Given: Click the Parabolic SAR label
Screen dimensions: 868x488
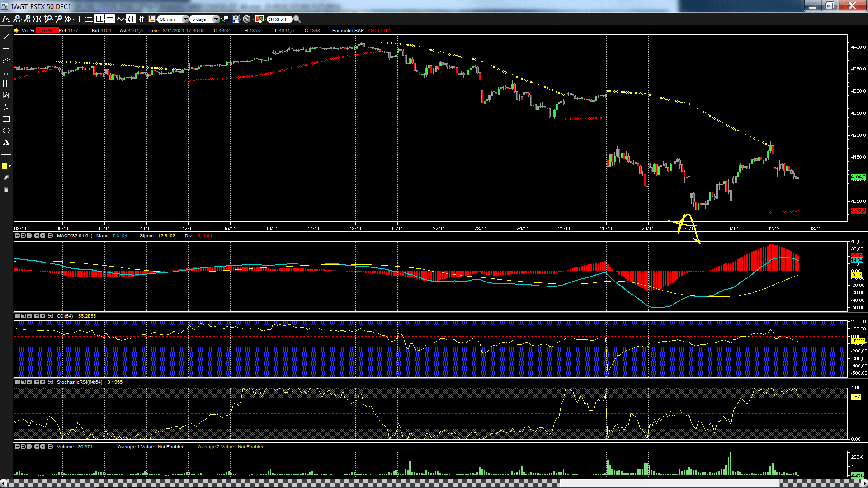Looking at the screenshot, I should [x=348, y=31].
